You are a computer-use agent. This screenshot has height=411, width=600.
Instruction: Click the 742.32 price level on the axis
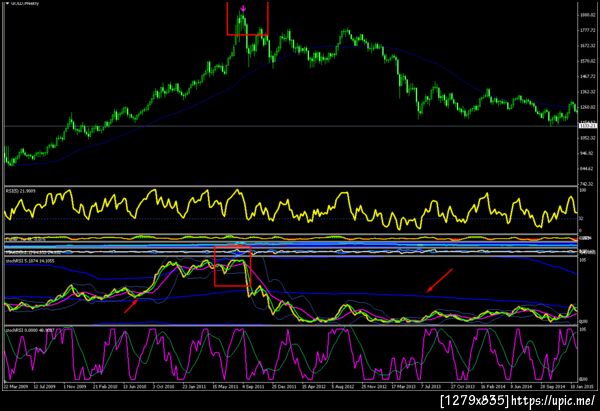[587, 184]
